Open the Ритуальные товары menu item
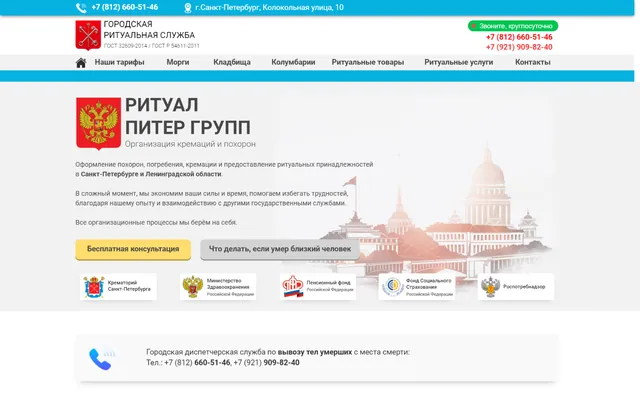The height and width of the screenshot is (400, 640). pos(368,62)
